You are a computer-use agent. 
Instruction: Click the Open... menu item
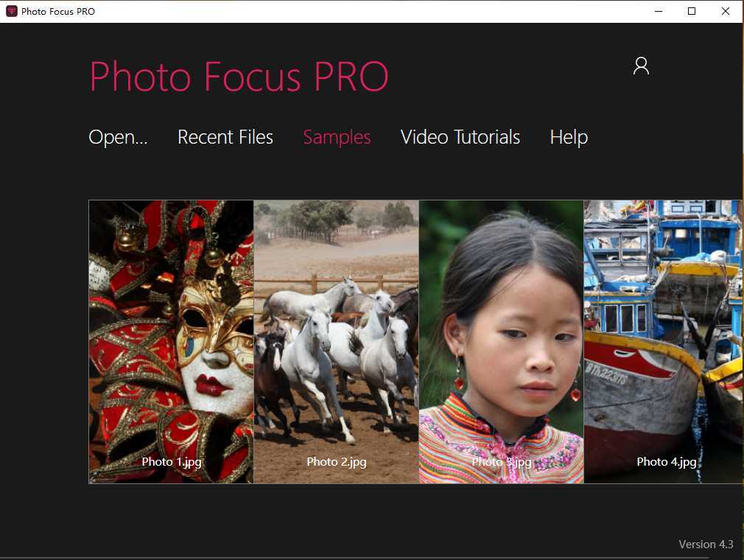click(x=118, y=137)
